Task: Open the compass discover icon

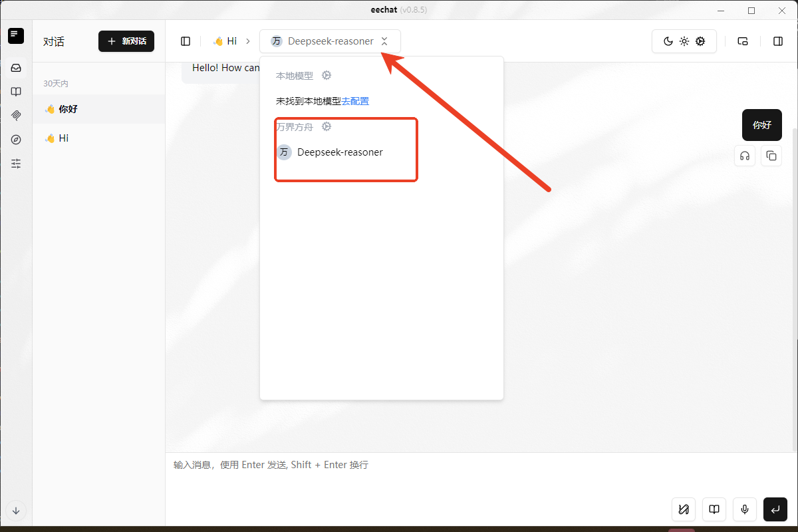Action: (x=16, y=140)
